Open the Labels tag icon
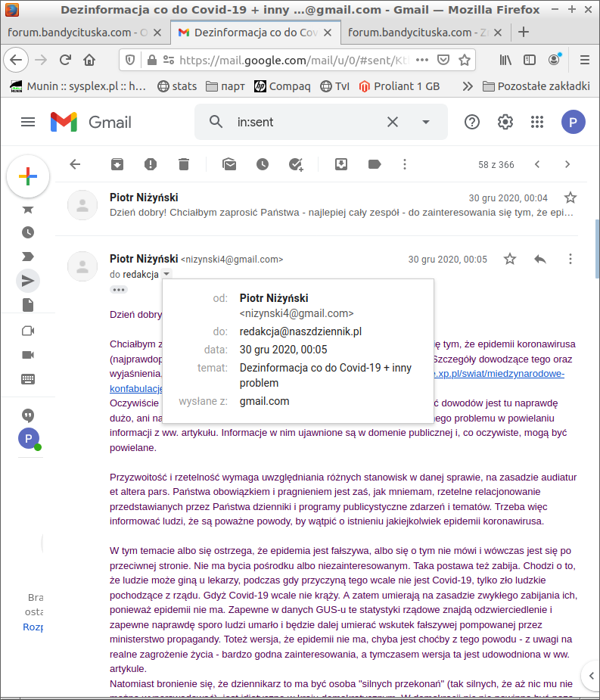600x700 pixels. pyautogui.click(x=374, y=164)
